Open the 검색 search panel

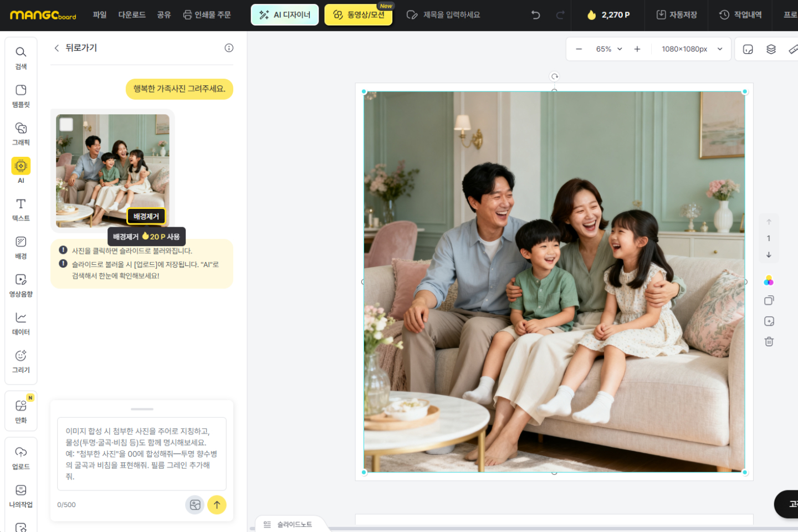click(21, 58)
